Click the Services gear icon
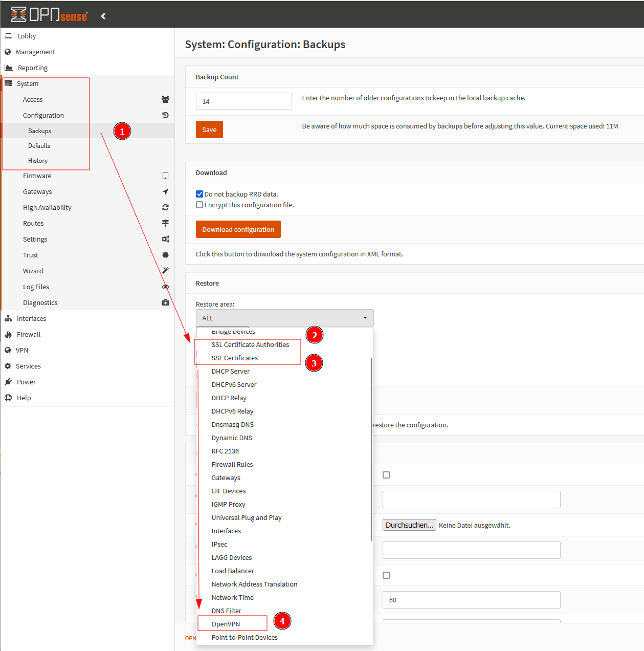The height and width of the screenshot is (651, 644). 8,366
